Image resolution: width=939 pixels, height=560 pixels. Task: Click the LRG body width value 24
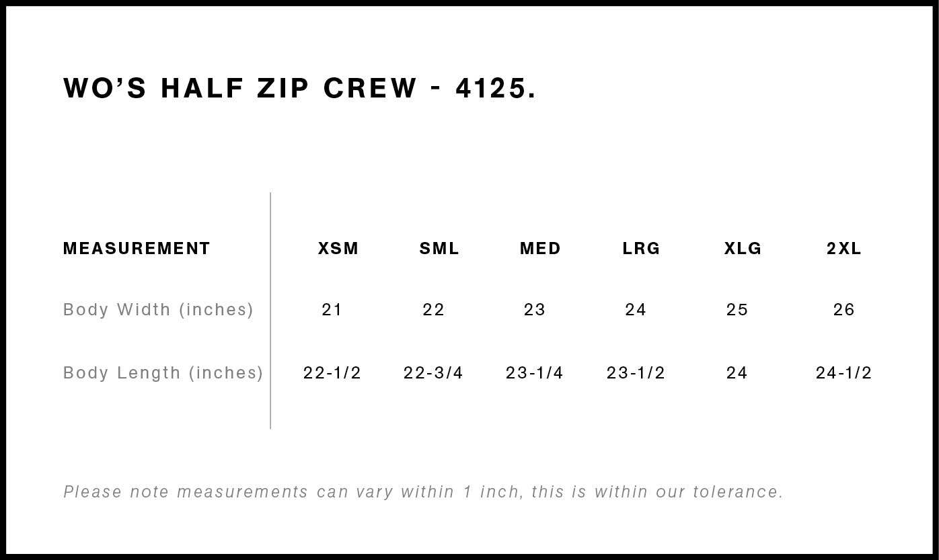[x=636, y=310]
